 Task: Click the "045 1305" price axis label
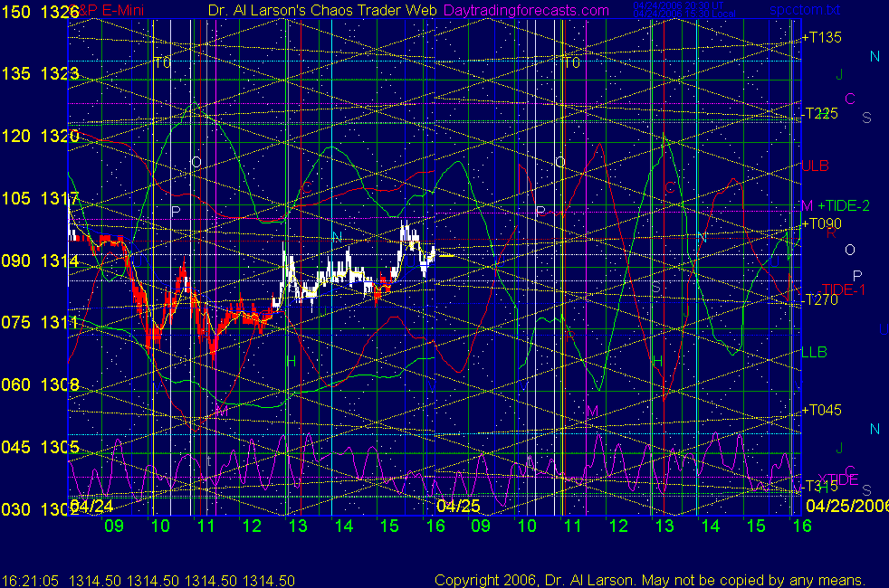tap(40, 447)
